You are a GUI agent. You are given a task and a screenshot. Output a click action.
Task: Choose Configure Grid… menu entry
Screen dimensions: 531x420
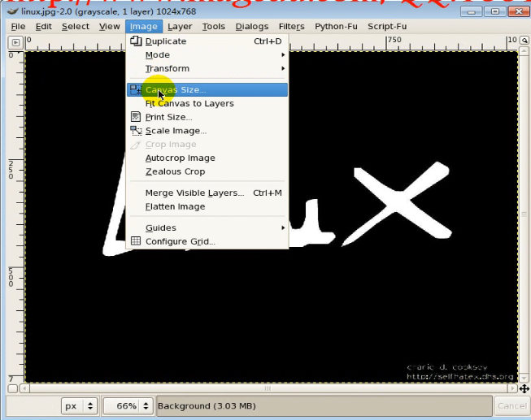(x=207, y=241)
